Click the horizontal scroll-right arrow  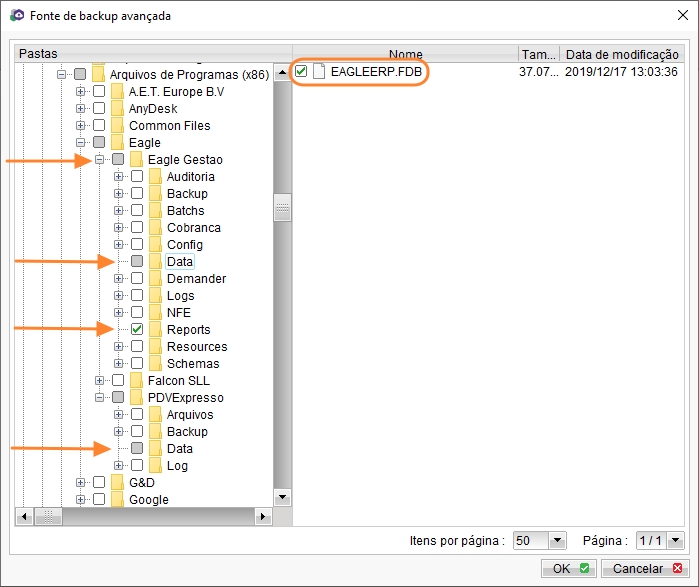(263, 517)
